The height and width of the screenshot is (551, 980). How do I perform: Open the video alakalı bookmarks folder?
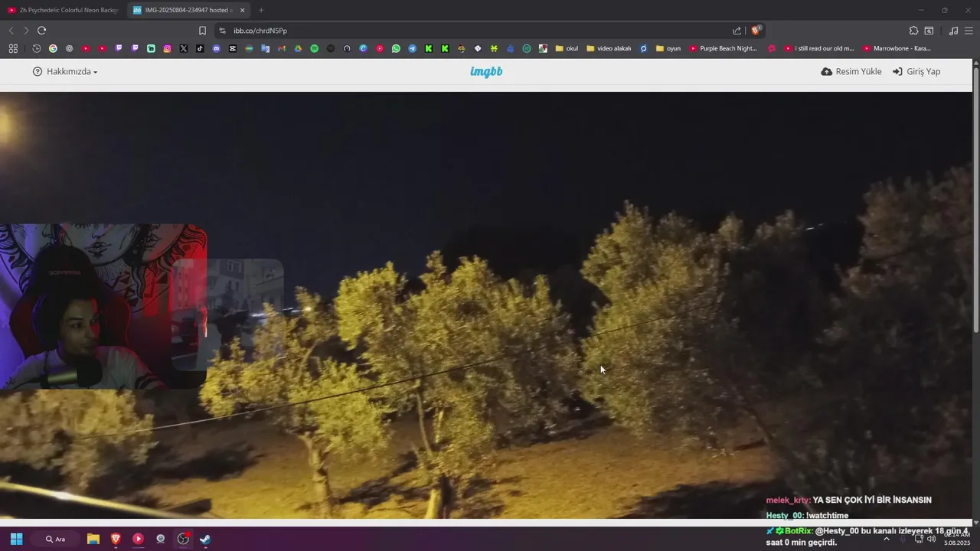pyautogui.click(x=609, y=48)
